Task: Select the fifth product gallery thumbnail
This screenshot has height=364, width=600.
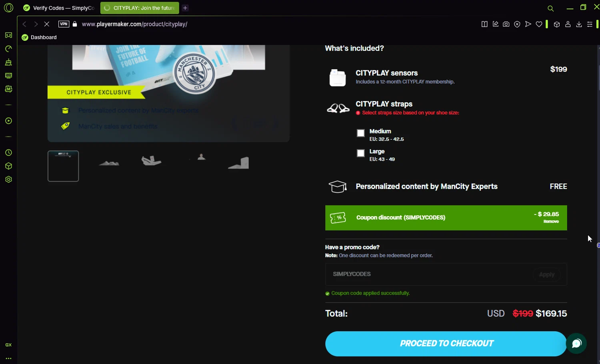Action: 238,163
